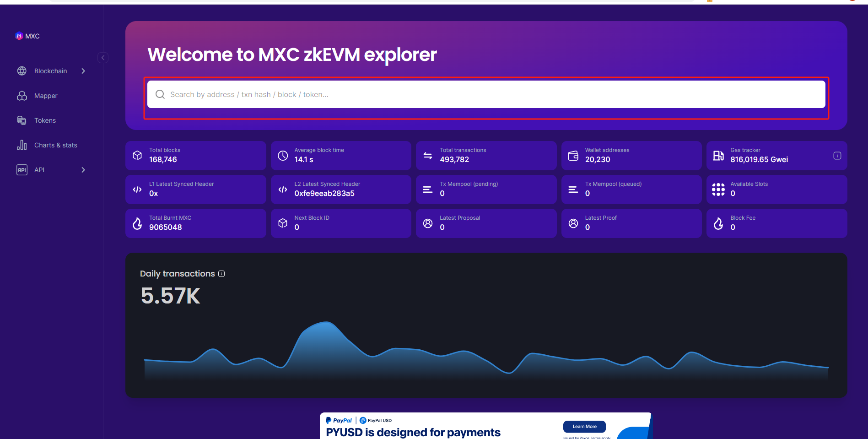Image resolution: width=868 pixels, height=439 pixels.
Task: Click the MXC logo icon
Action: 19,36
